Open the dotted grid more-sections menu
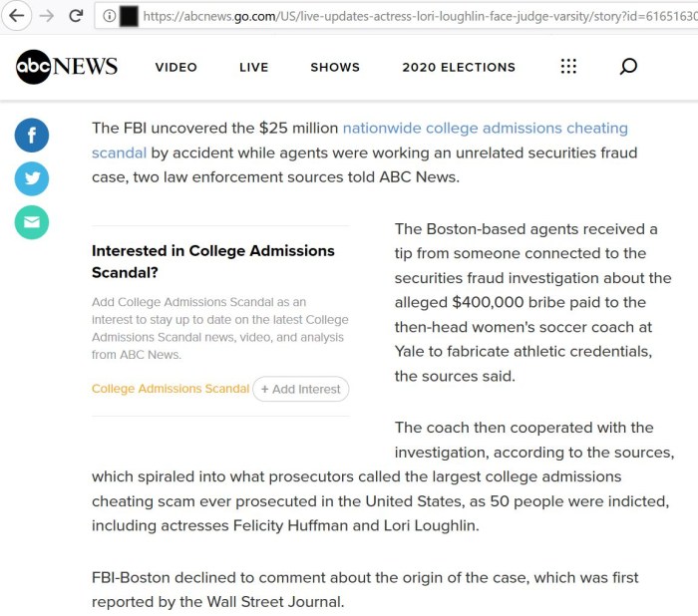 click(568, 67)
